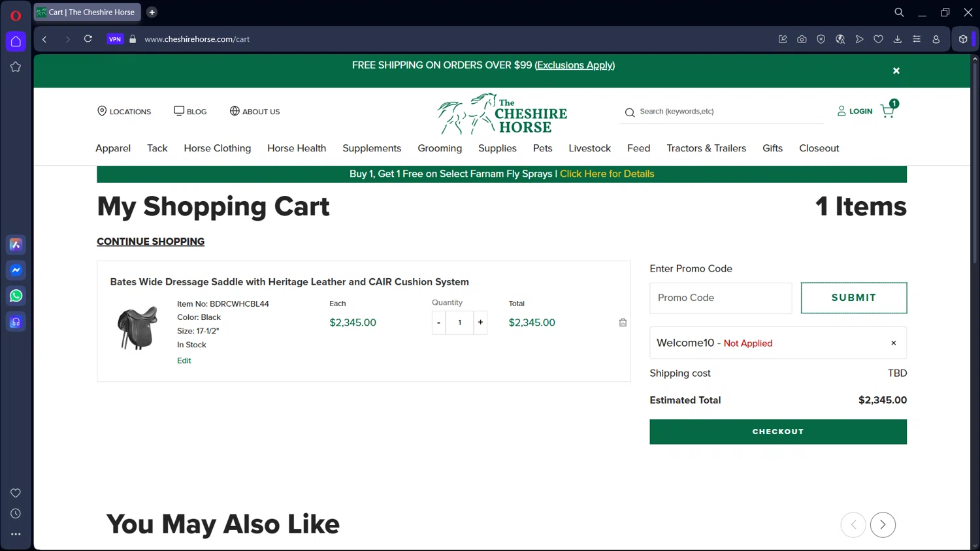The image size is (980, 551).
Task: Launch Aria AI from the sidebar
Action: point(16,245)
